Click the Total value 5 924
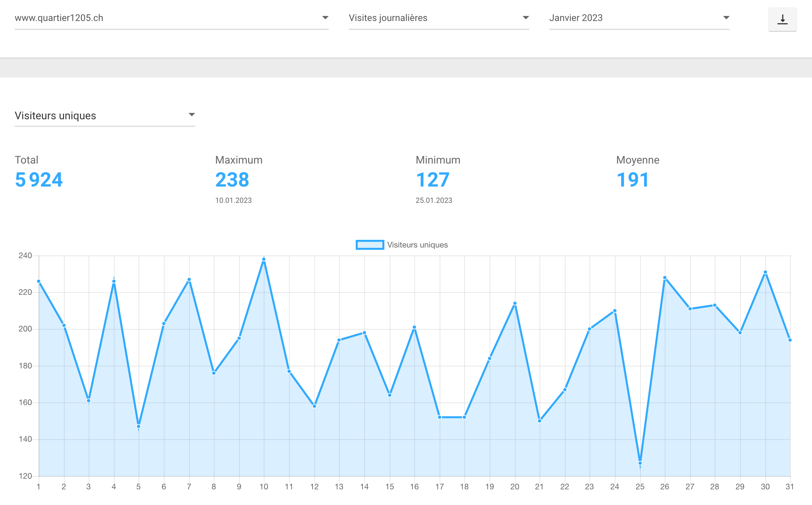Screen dimensions: 812x505 pos(39,180)
